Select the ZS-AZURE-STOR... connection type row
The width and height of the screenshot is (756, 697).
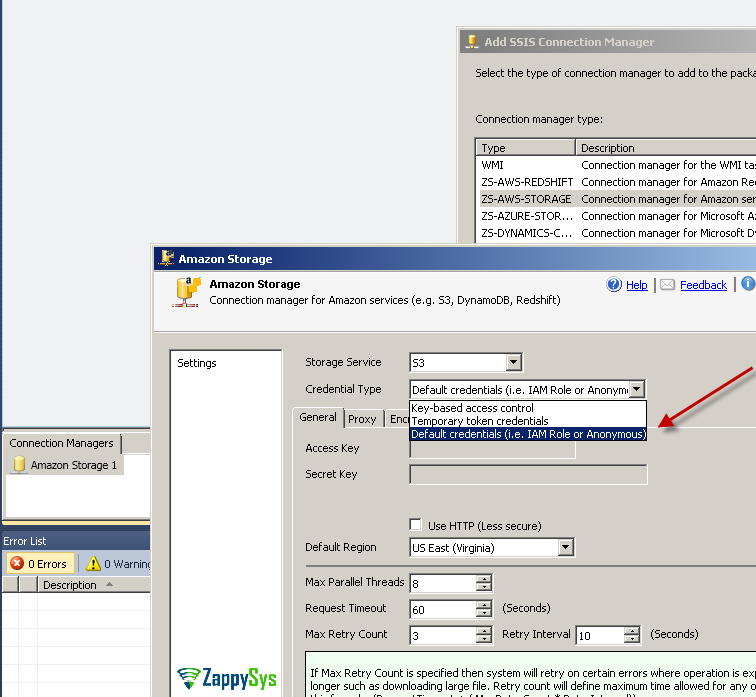617,216
